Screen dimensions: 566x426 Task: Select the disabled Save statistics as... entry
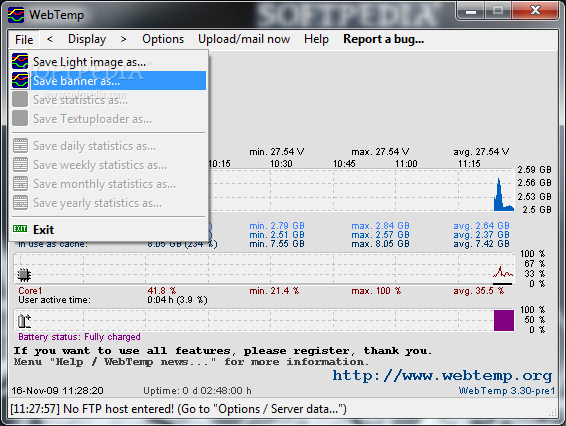109,100
